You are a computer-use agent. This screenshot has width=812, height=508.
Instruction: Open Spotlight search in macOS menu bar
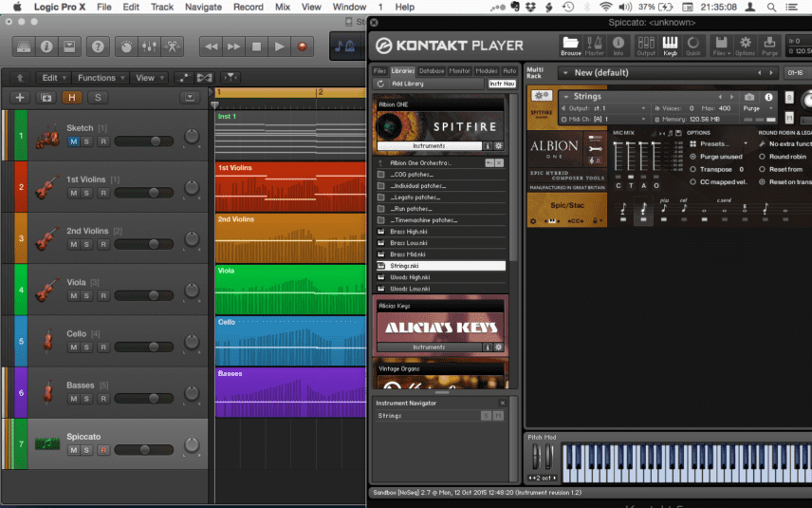click(x=771, y=7)
